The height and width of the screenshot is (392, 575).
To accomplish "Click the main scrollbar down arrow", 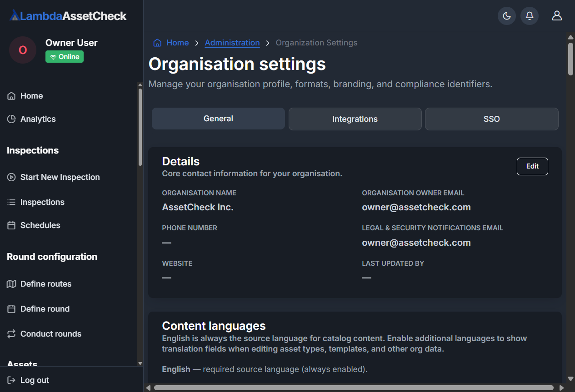I will tap(570, 379).
